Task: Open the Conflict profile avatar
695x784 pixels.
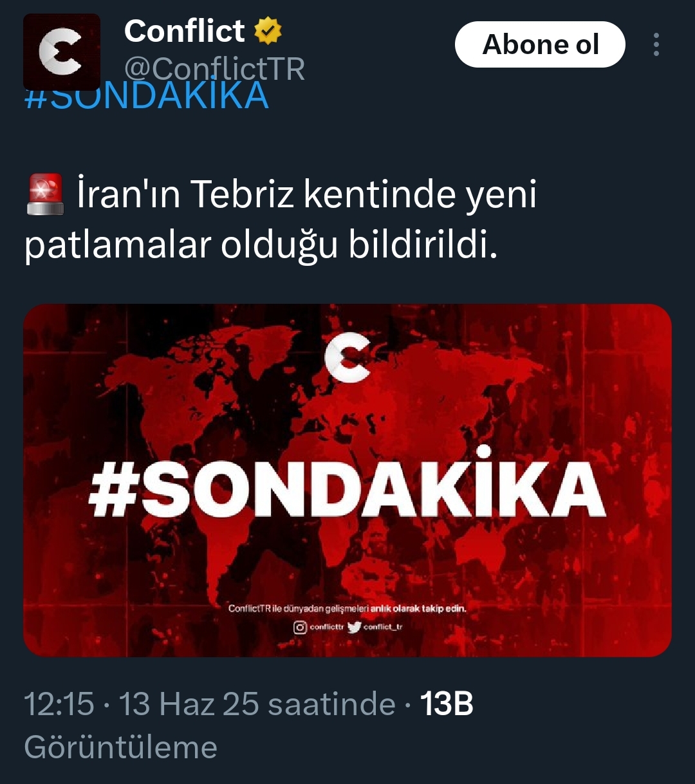Action: coord(62,52)
